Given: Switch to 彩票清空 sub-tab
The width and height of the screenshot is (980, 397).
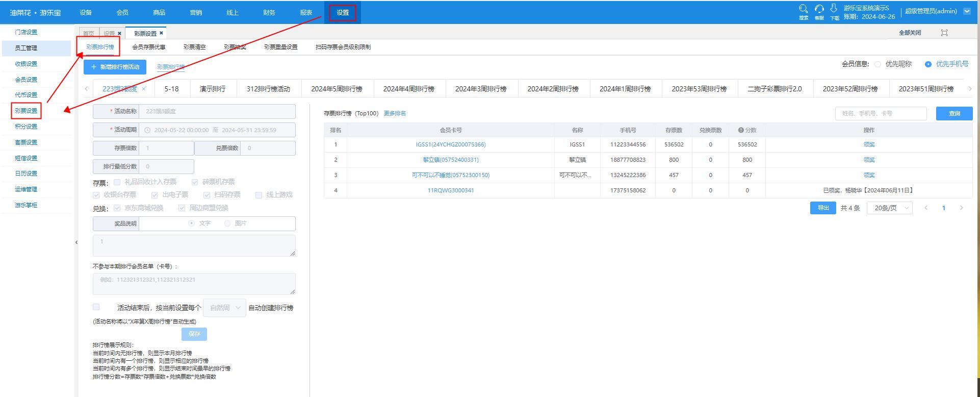Looking at the screenshot, I should pos(195,47).
